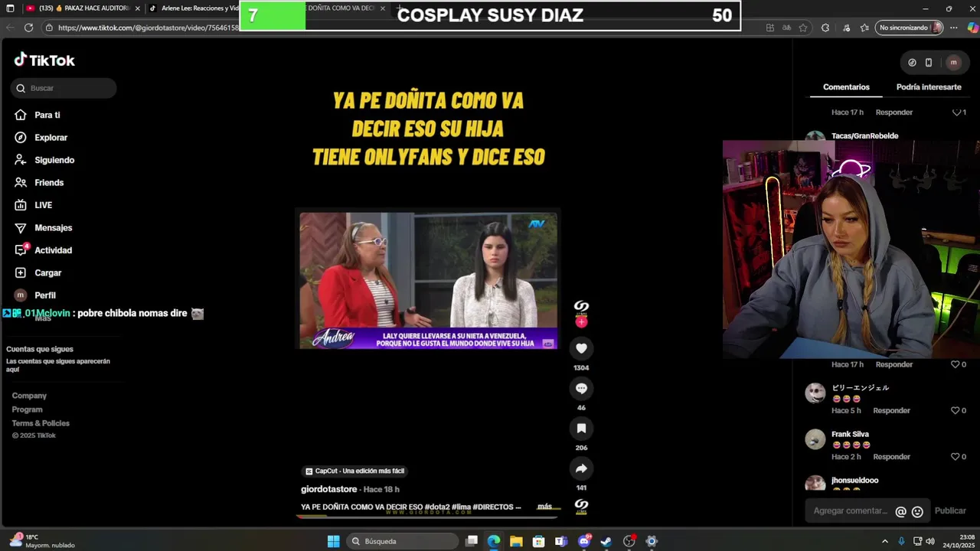Open Windows Start menu
980x551 pixels.
click(334, 541)
